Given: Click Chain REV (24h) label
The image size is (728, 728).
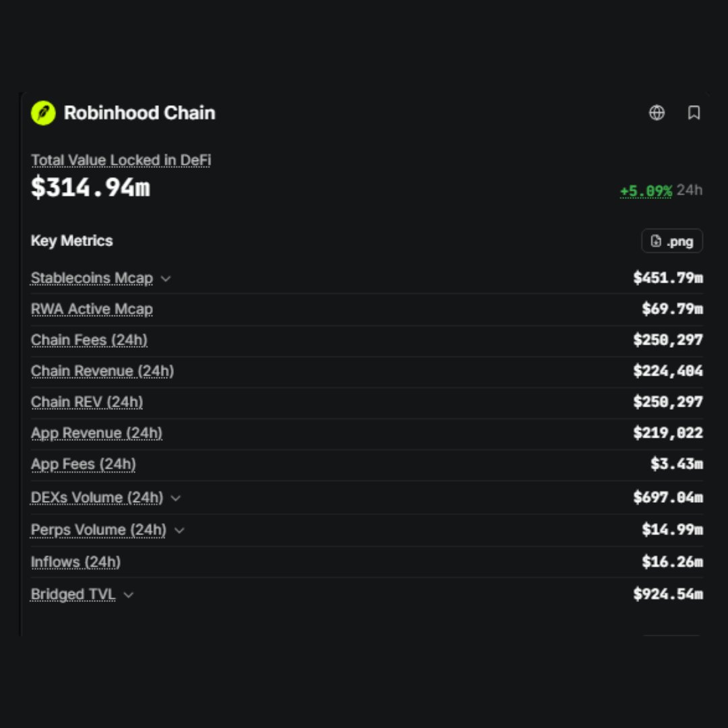Looking at the screenshot, I should [x=86, y=402].
